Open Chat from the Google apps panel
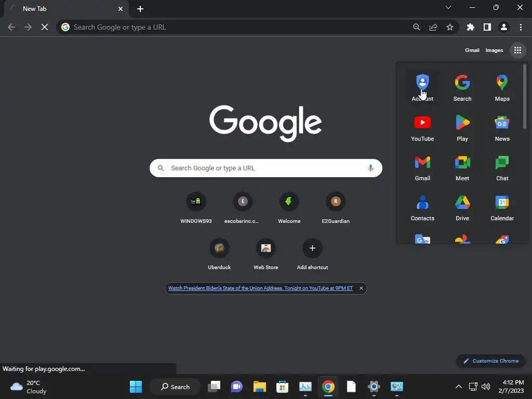Viewport: 532px width, 399px height. (x=502, y=168)
